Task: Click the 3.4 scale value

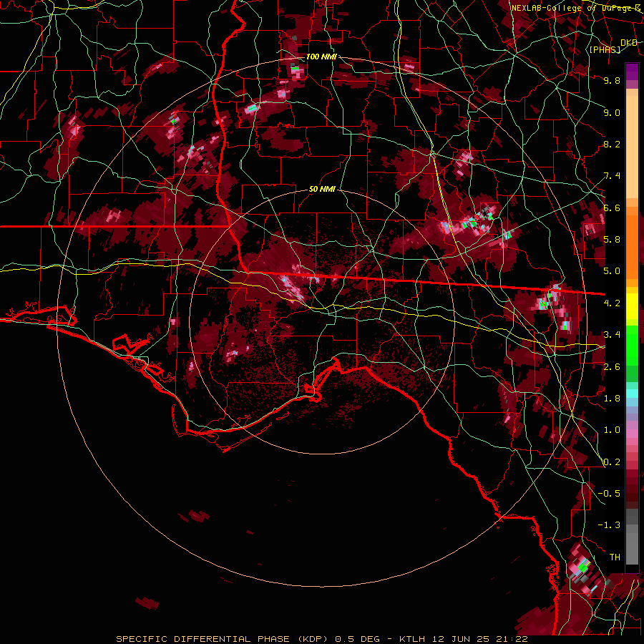Action: [x=612, y=335]
